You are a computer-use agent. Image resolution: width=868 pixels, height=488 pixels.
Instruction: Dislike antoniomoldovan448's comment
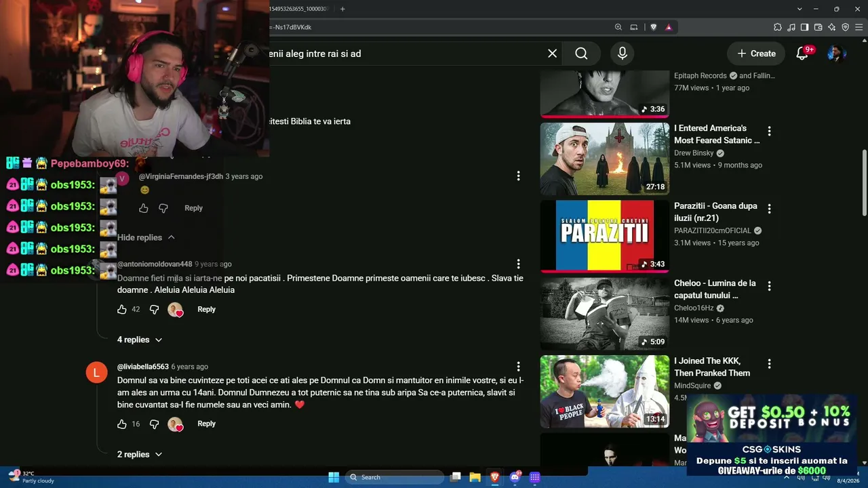(x=154, y=309)
